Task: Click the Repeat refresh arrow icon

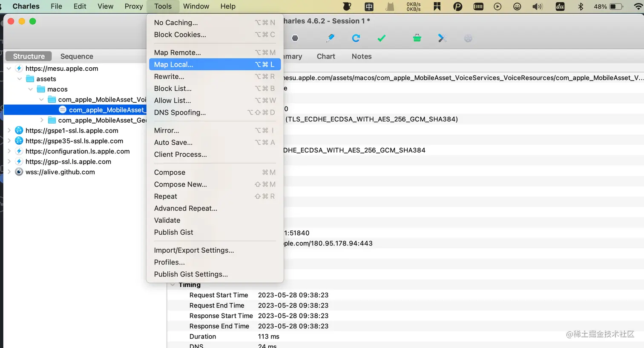Action: point(356,38)
